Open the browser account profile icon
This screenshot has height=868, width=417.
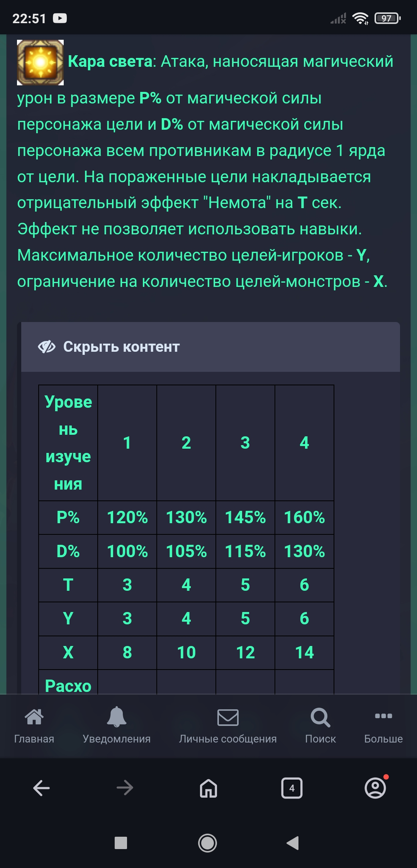[x=375, y=788]
